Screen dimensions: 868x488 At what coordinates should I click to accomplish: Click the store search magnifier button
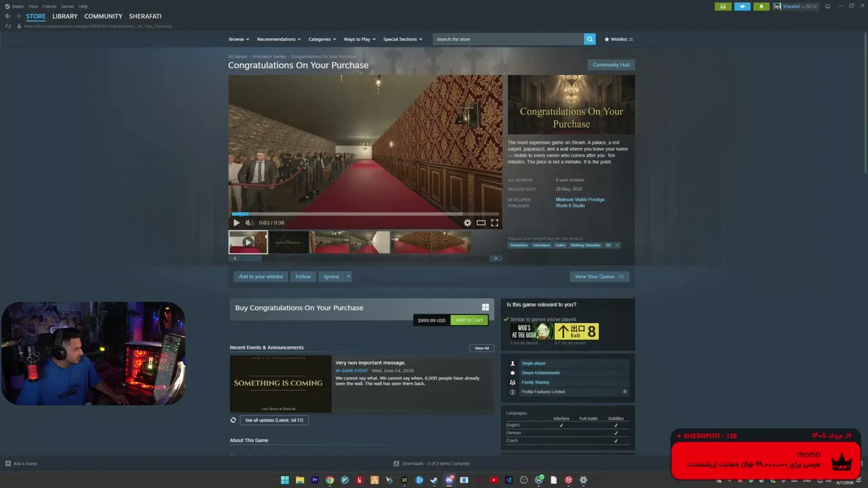(590, 39)
